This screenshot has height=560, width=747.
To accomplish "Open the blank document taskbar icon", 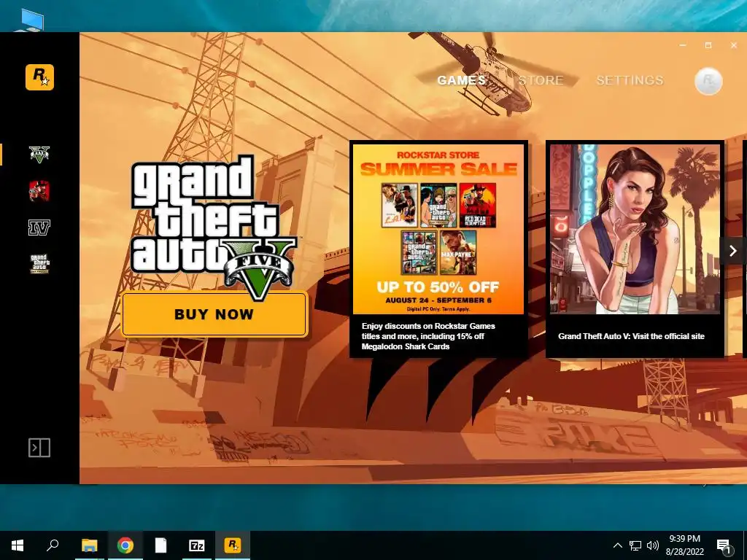I will [x=161, y=545].
